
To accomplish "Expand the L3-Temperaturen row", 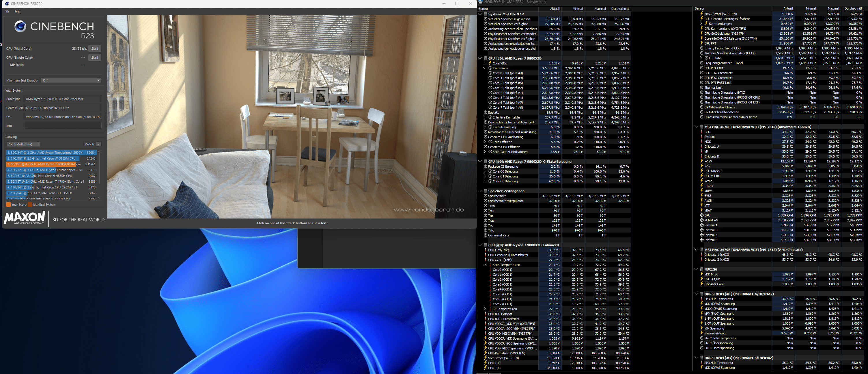I will tap(485, 309).
